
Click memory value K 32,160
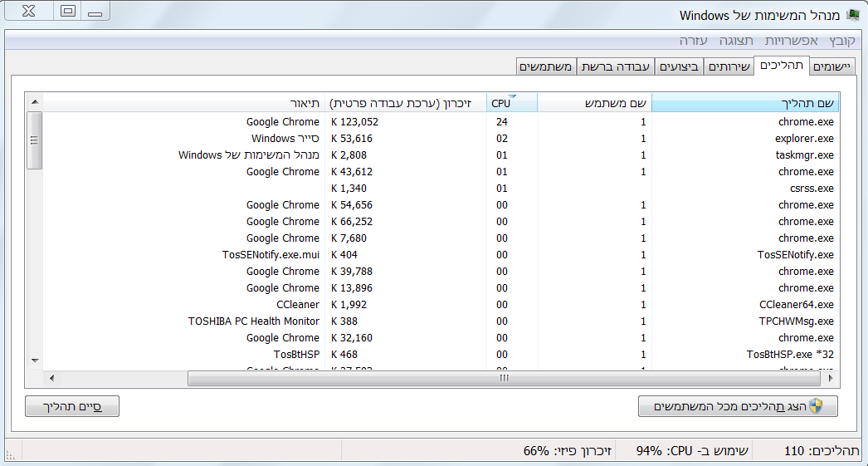pyautogui.click(x=352, y=338)
